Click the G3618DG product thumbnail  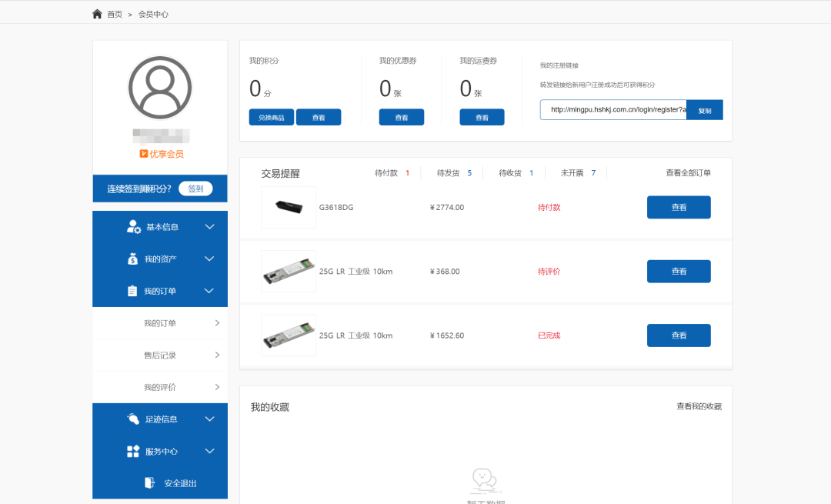[x=289, y=207]
